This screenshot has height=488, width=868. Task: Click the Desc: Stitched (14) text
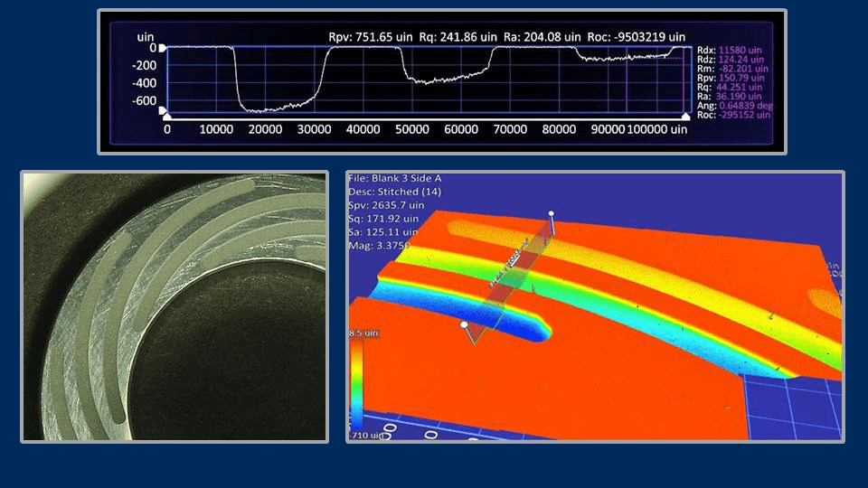(x=395, y=192)
